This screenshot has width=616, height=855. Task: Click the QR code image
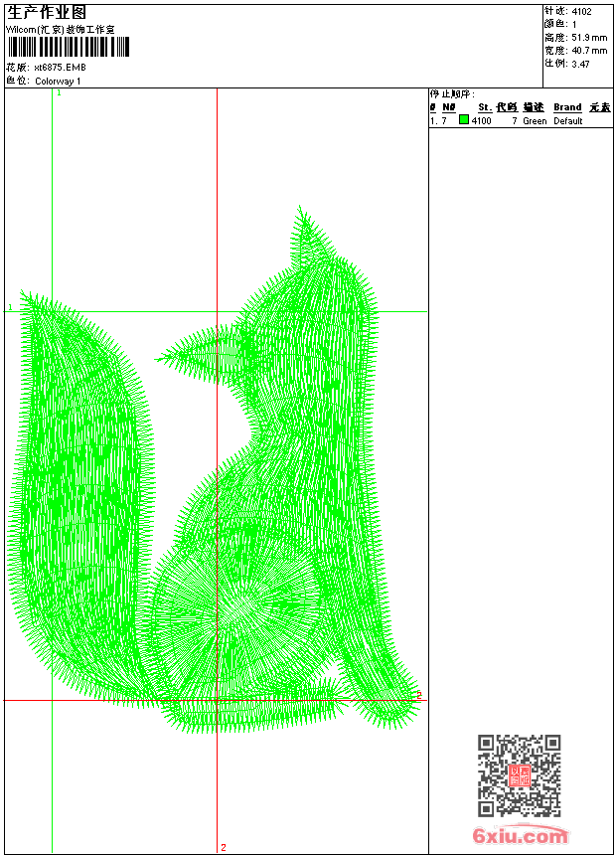click(x=520, y=775)
